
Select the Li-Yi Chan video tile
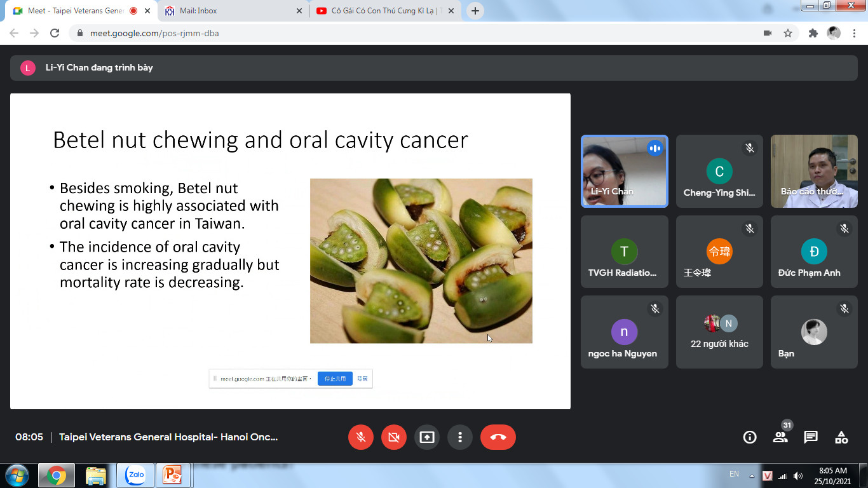pyautogui.click(x=625, y=172)
